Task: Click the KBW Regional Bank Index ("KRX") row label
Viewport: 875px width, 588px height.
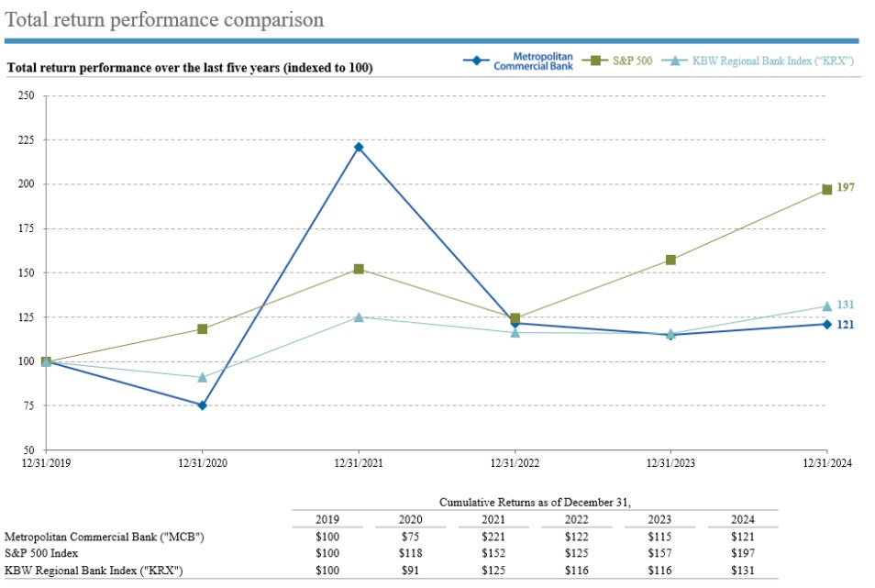Action: click(x=94, y=571)
